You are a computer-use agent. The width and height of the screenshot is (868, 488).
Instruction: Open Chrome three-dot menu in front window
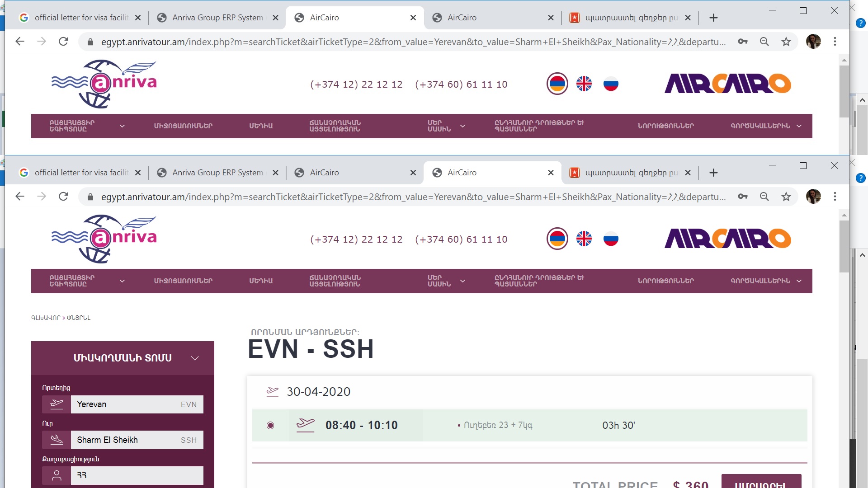(x=835, y=197)
